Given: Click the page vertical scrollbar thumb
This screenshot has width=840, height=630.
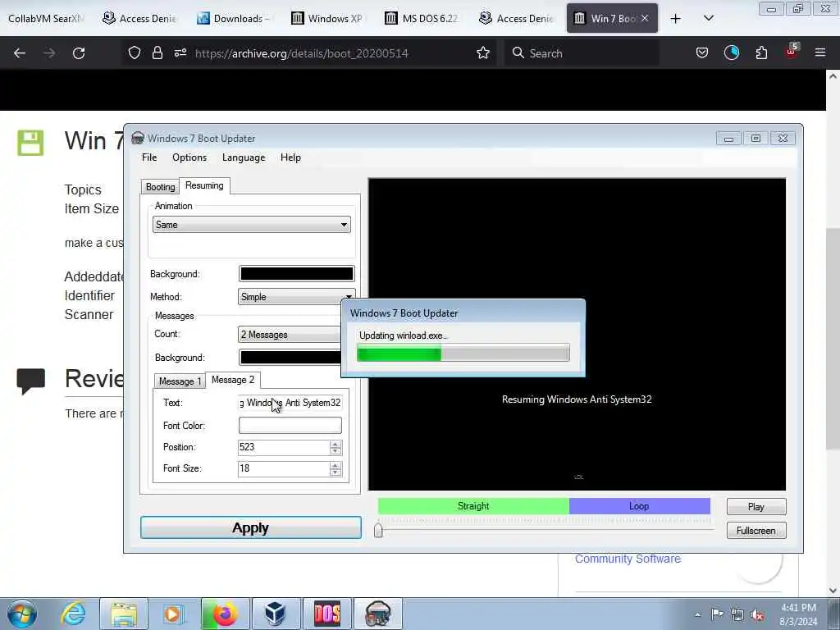Looking at the screenshot, I should [833, 339].
